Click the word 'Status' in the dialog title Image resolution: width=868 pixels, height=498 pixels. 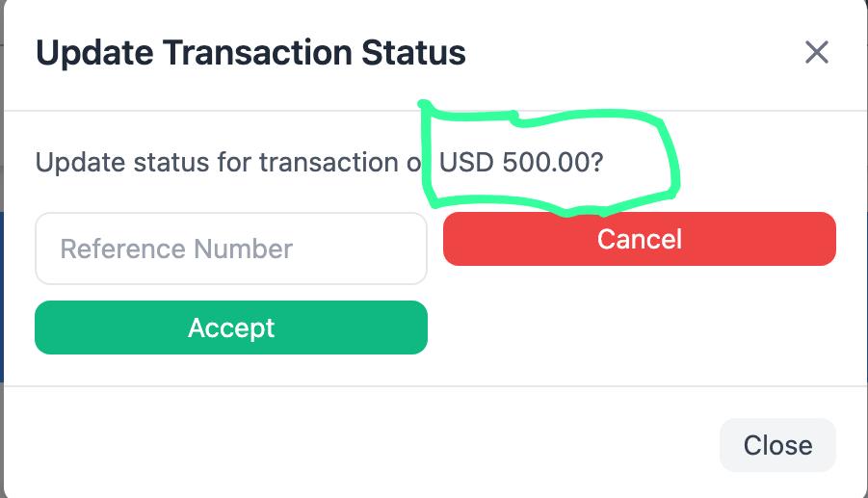(413, 52)
